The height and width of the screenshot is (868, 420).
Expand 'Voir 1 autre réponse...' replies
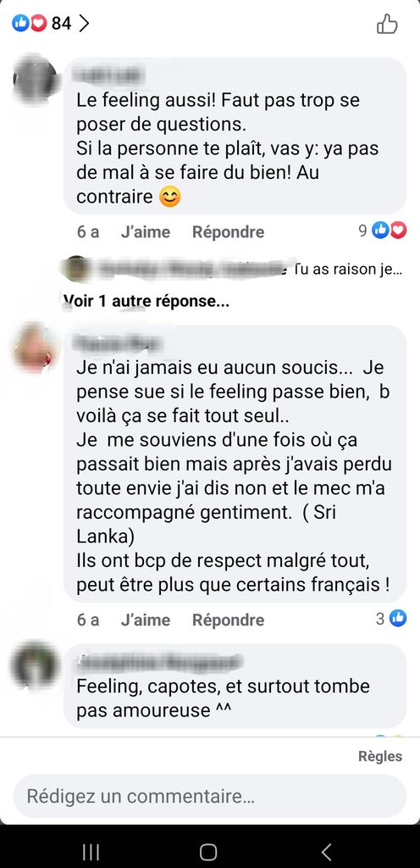point(146,302)
